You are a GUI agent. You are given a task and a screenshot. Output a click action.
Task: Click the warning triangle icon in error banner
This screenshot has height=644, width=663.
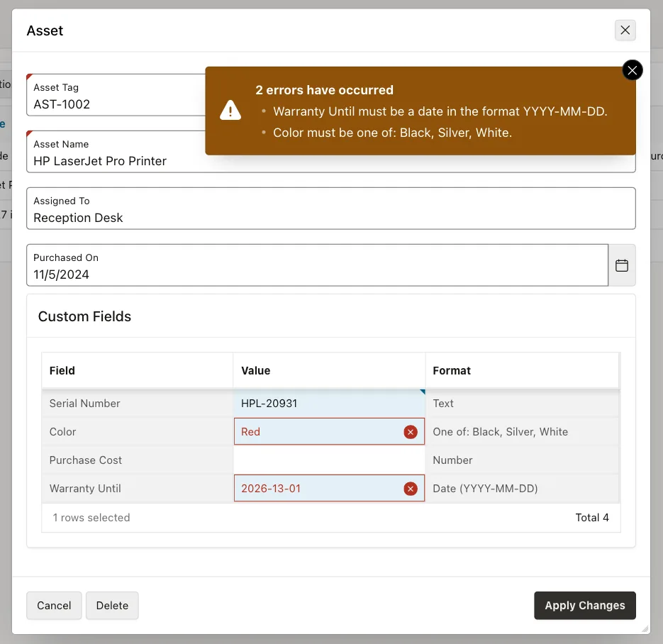pos(230,111)
